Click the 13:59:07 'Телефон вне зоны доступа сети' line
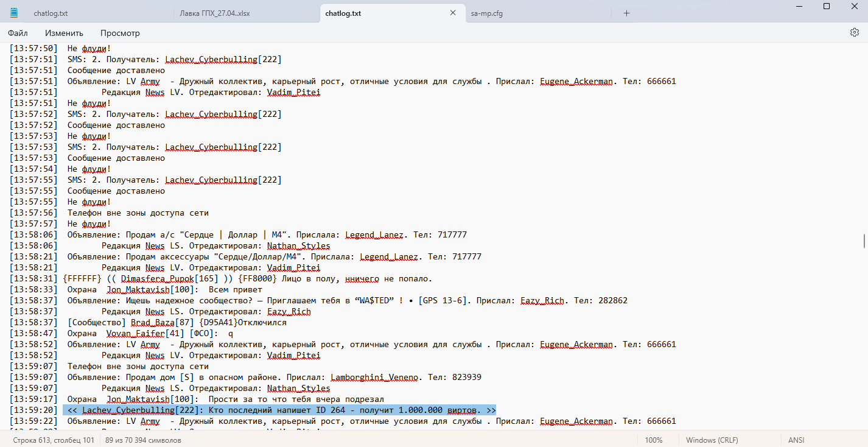868x447 pixels. [109, 367]
